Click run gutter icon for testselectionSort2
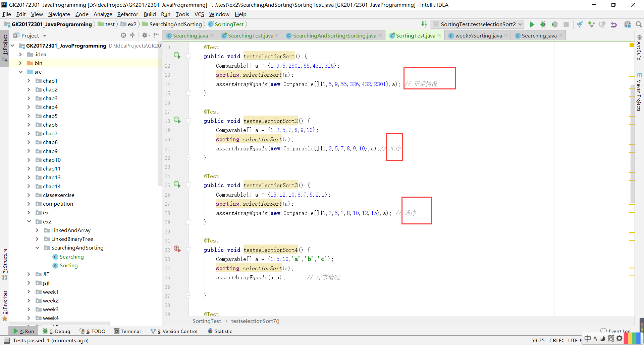Image resolution: width=644 pixels, height=345 pixels. 177,120
